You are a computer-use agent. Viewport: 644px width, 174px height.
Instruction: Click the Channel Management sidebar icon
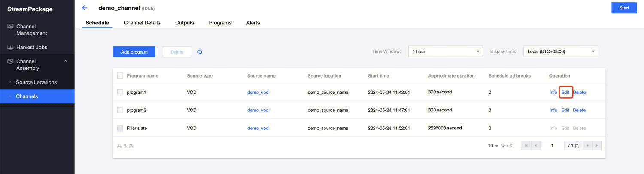tap(11, 27)
